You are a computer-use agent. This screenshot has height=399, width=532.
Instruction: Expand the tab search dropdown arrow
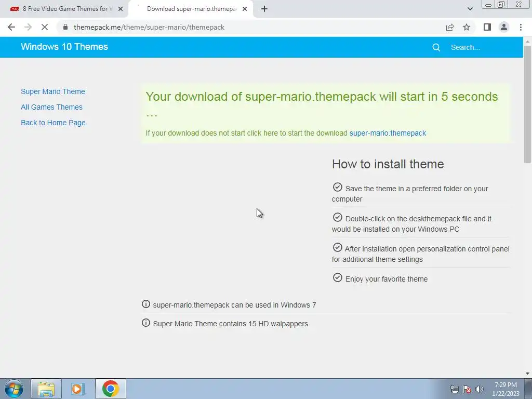click(470, 9)
